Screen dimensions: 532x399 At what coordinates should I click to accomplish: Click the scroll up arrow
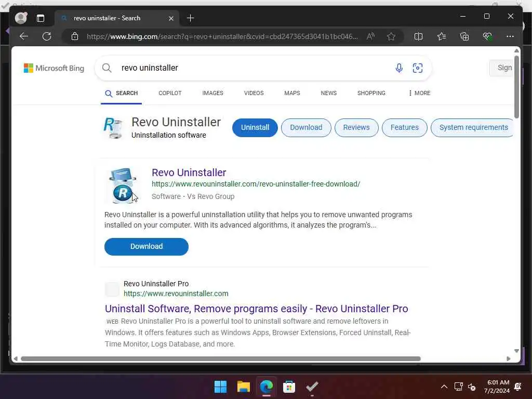point(516,50)
